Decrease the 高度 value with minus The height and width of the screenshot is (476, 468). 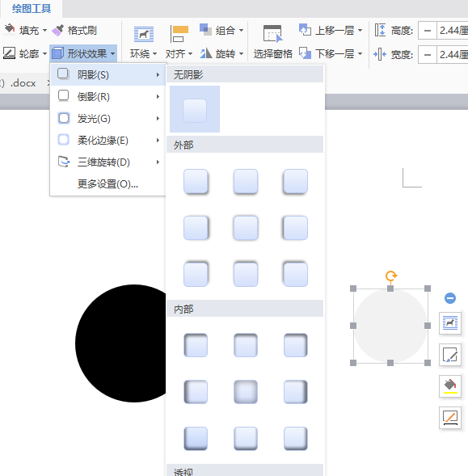click(428, 31)
